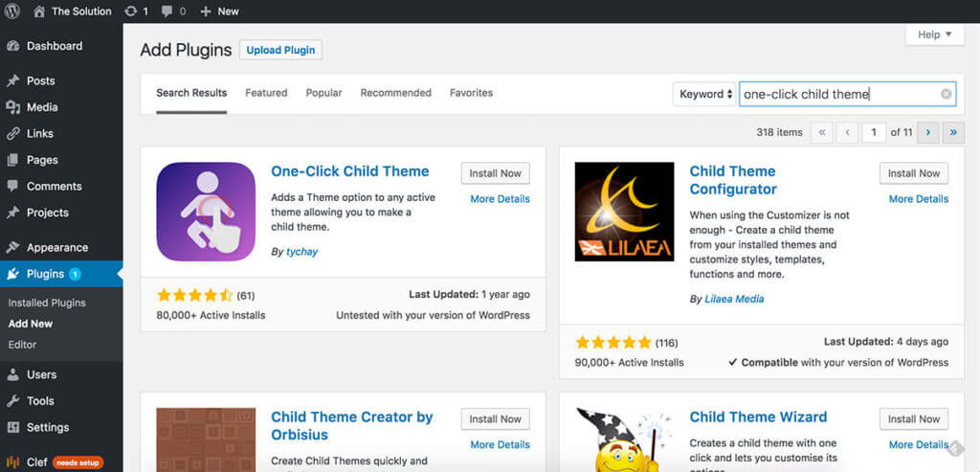The width and height of the screenshot is (980, 472).
Task: Click the Comments icon in sidebar
Action: coord(12,187)
